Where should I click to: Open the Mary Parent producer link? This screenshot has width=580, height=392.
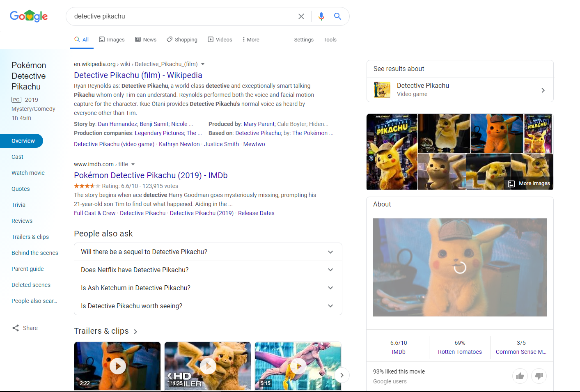tap(259, 124)
